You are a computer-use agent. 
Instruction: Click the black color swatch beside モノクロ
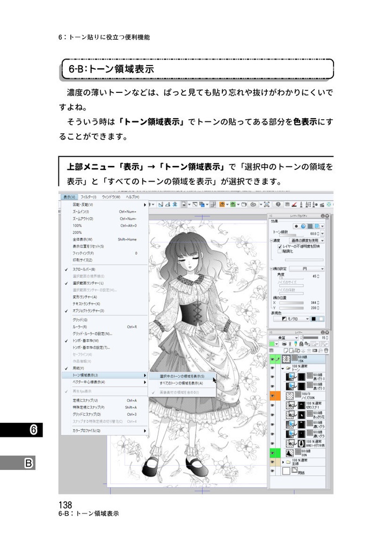(314, 319)
